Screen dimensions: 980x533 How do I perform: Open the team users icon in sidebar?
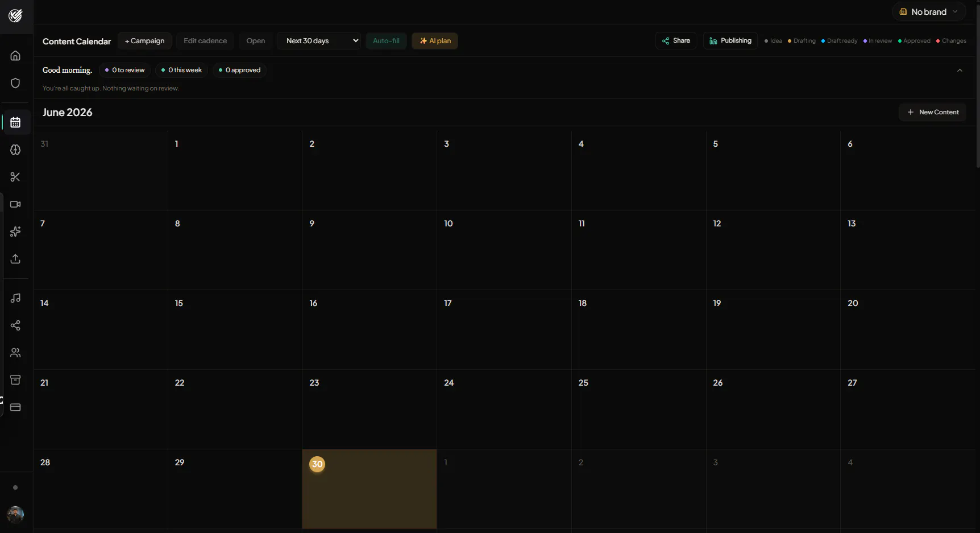[15, 353]
